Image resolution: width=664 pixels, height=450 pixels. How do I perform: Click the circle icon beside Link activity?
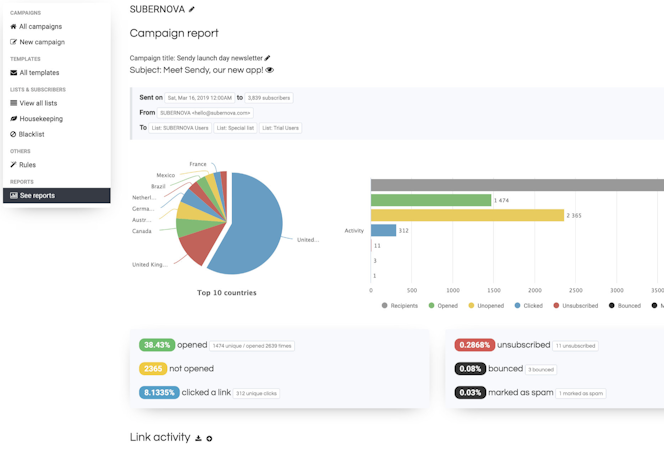209,439
